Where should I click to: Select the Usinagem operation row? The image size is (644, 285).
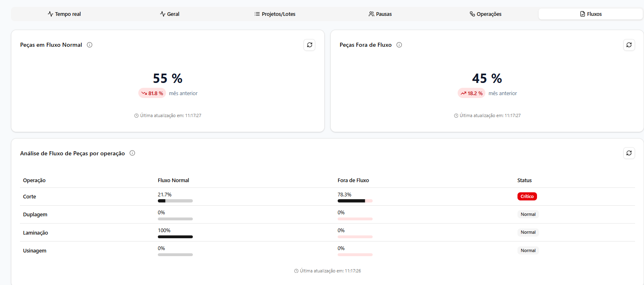pos(35,250)
